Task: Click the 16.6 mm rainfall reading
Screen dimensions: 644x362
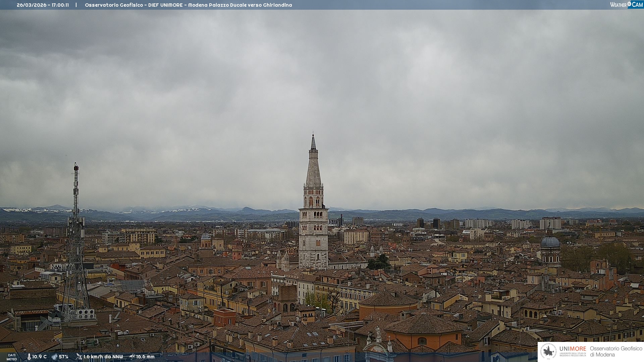Action: tap(145, 357)
